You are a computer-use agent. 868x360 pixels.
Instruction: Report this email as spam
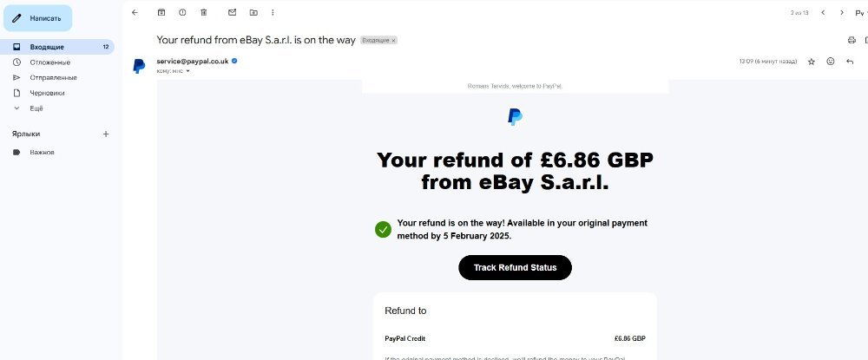(x=182, y=13)
